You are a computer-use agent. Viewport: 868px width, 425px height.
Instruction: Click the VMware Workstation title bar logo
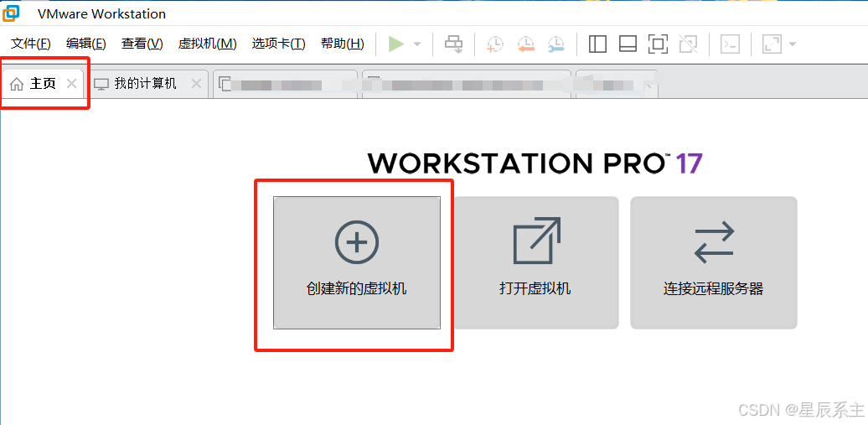tap(11, 13)
